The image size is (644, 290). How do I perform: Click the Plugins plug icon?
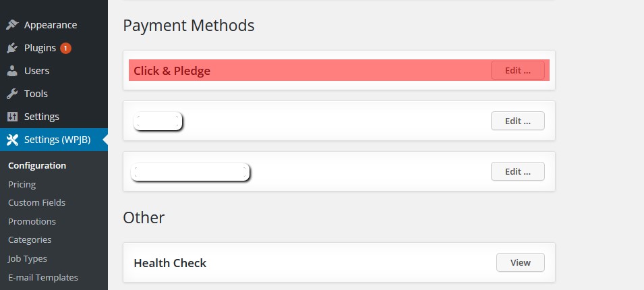[x=12, y=48]
